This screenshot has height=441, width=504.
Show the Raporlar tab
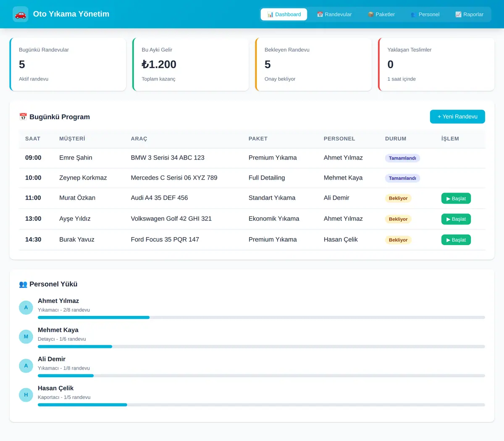coord(469,14)
